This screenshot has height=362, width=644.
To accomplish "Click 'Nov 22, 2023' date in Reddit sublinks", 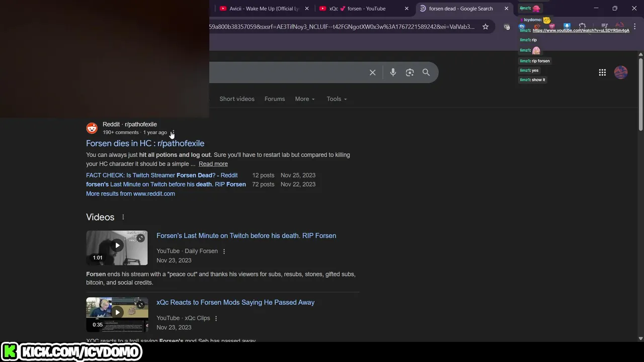I will pyautogui.click(x=298, y=185).
